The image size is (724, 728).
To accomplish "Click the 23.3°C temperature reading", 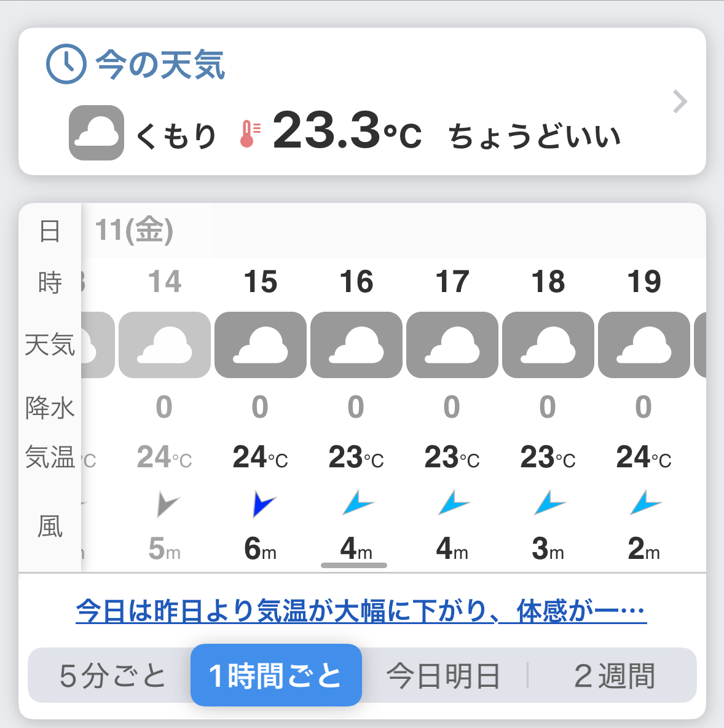I will tap(347, 131).
